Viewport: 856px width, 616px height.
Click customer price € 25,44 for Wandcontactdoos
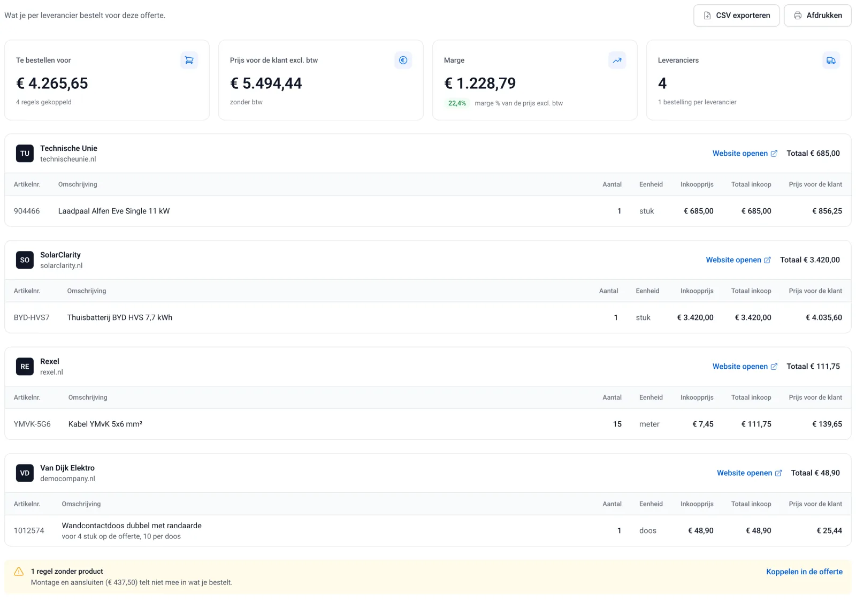point(829,530)
